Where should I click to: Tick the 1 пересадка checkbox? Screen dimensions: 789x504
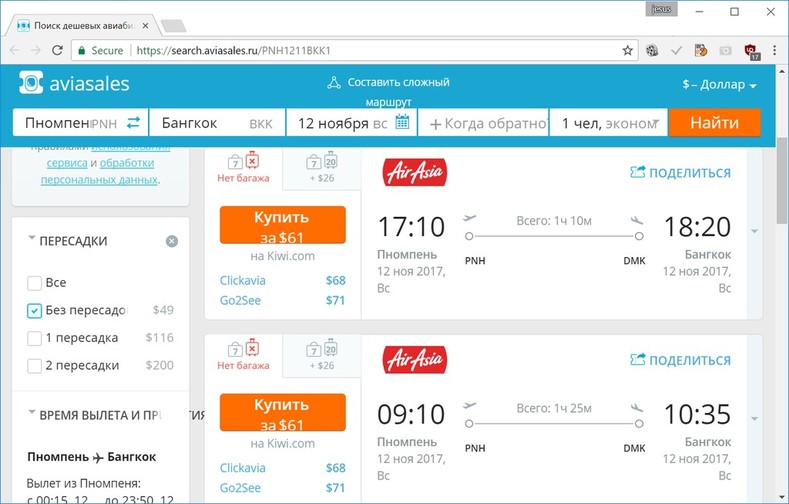point(34,338)
